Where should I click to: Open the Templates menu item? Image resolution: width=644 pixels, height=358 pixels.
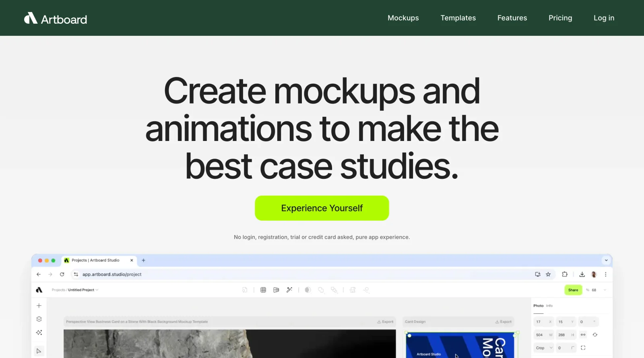coord(458,18)
